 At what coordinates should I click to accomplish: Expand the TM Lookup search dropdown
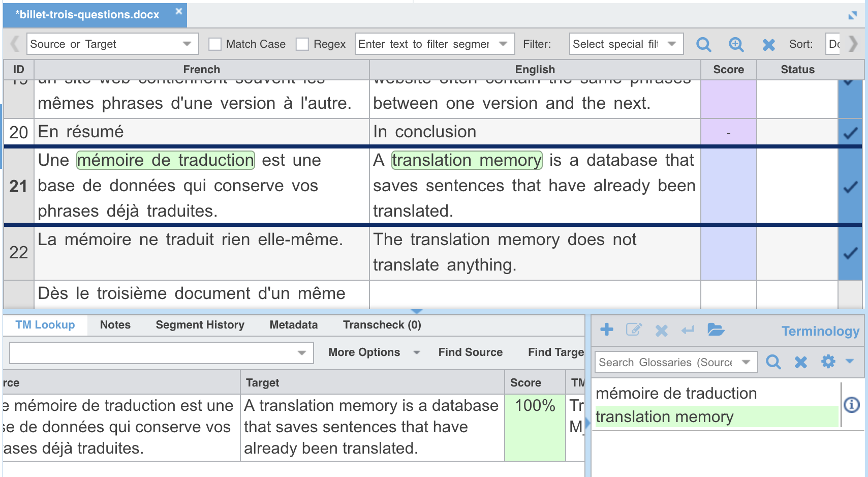pyautogui.click(x=301, y=352)
